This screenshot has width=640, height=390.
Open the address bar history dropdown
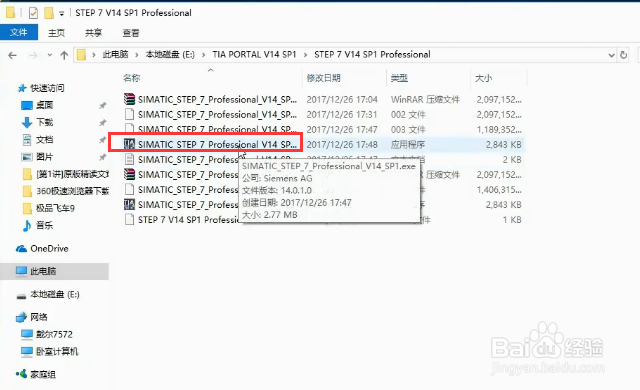611,55
